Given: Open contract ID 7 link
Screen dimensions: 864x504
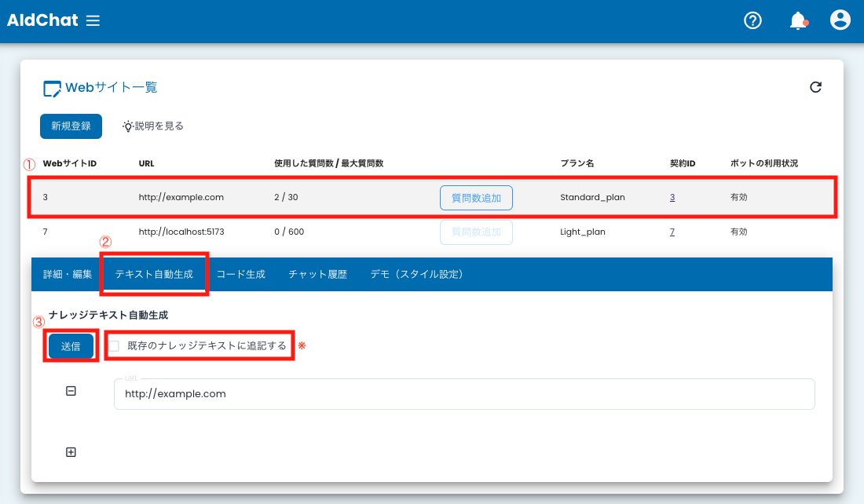Looking at the screenshot, I should point(672,232).
